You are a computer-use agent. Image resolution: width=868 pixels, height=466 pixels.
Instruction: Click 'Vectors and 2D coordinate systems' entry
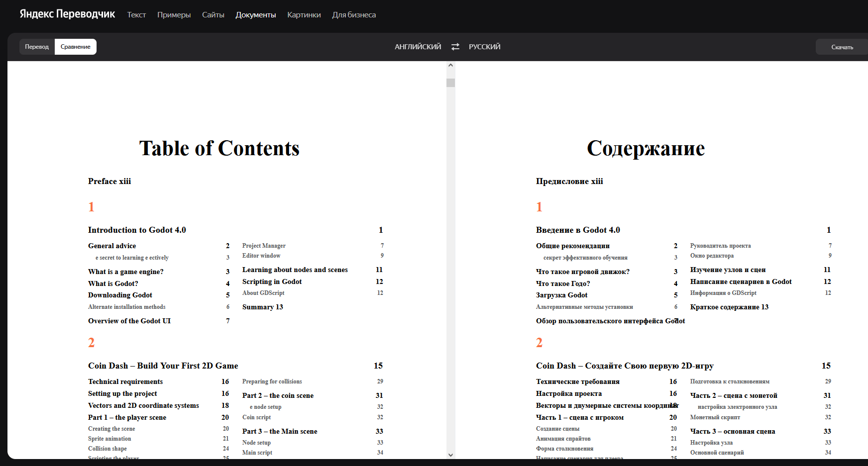coord(143,405)
